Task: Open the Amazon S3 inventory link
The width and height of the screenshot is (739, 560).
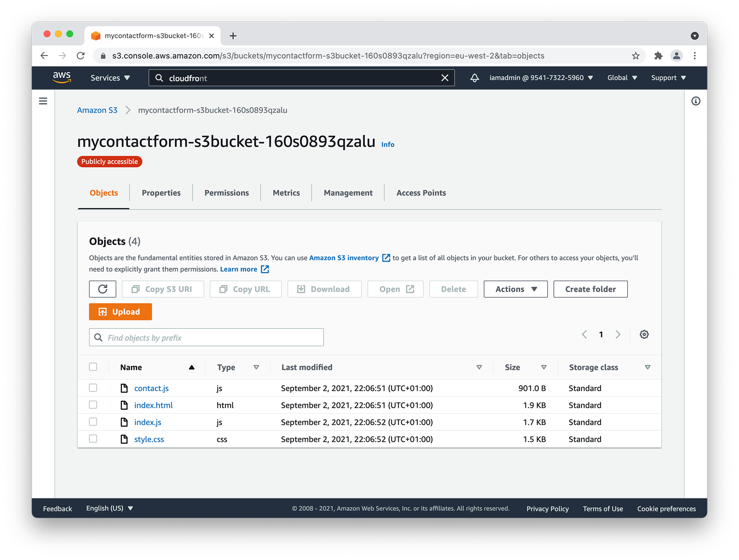Action: 344,258
